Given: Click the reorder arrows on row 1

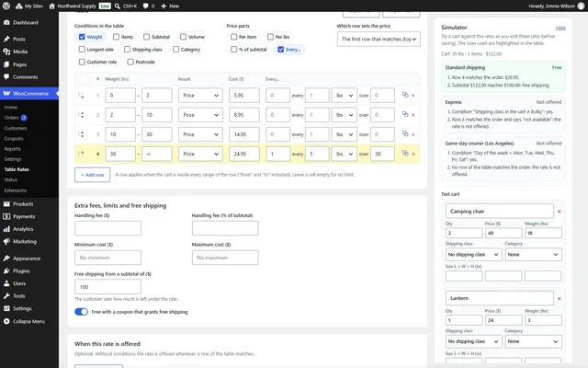Looking at the screenshot, I should [x=81, y=96].
